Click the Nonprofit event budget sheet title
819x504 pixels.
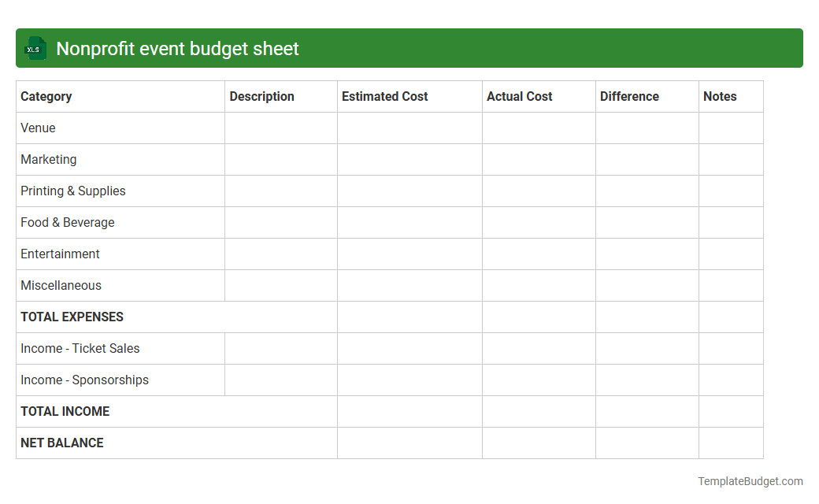(x=176, y=48)
